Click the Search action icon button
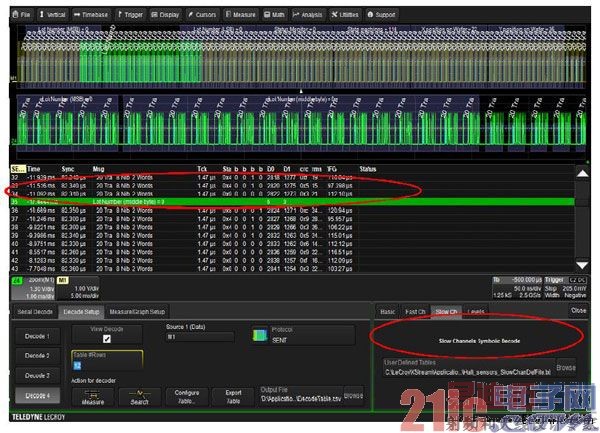This screenshot has width=600, height=433. (x=140, y=397)
